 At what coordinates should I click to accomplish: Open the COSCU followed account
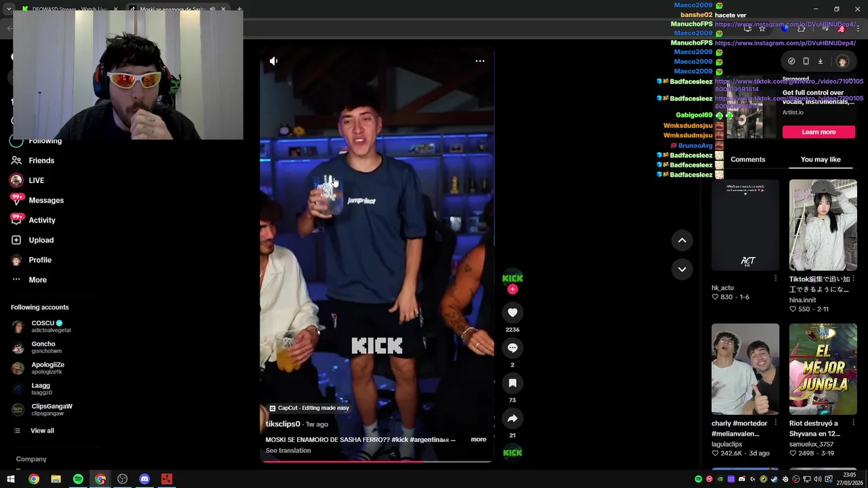click(46, 326)
